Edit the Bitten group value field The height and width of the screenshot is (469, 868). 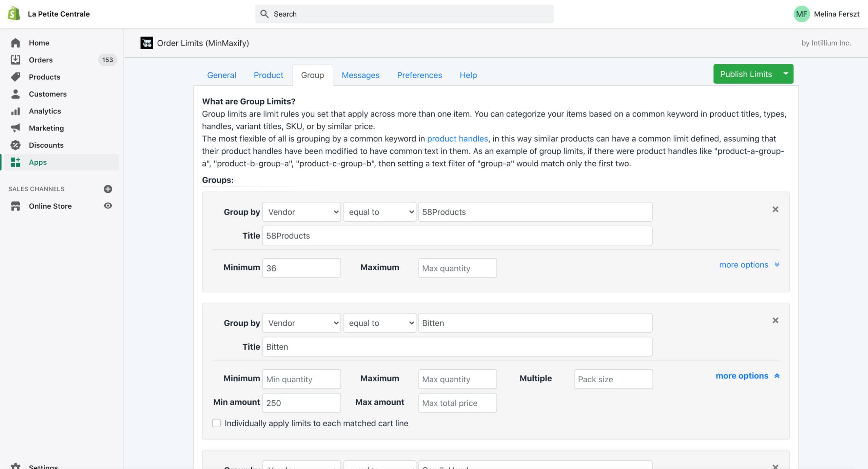pyautogui.click(x=535, y=323)
